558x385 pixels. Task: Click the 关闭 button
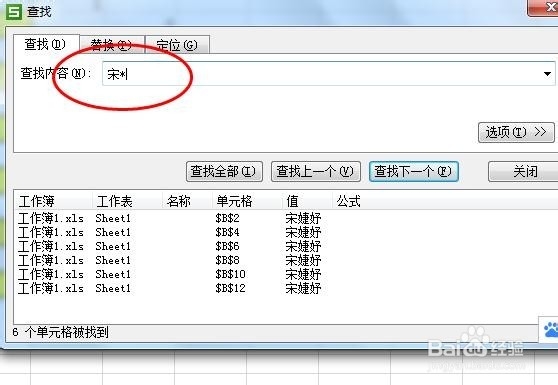point(523,172)
